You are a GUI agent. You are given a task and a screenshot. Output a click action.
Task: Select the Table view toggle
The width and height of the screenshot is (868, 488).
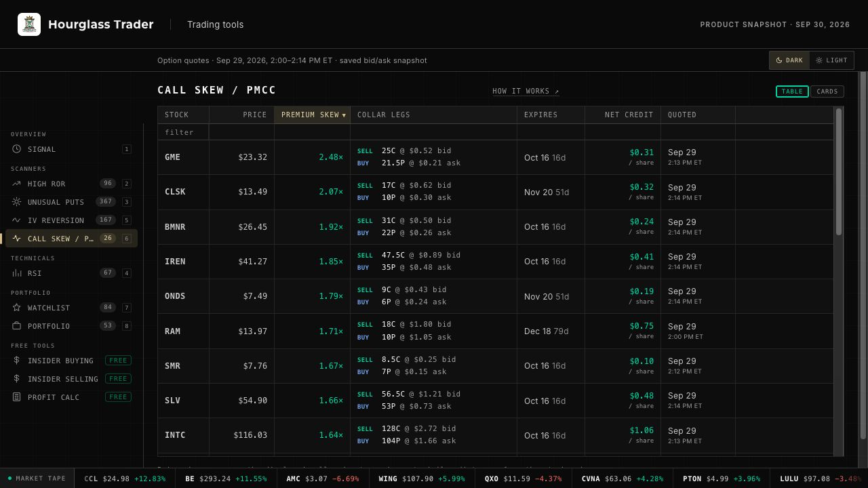tap(792, 91)
